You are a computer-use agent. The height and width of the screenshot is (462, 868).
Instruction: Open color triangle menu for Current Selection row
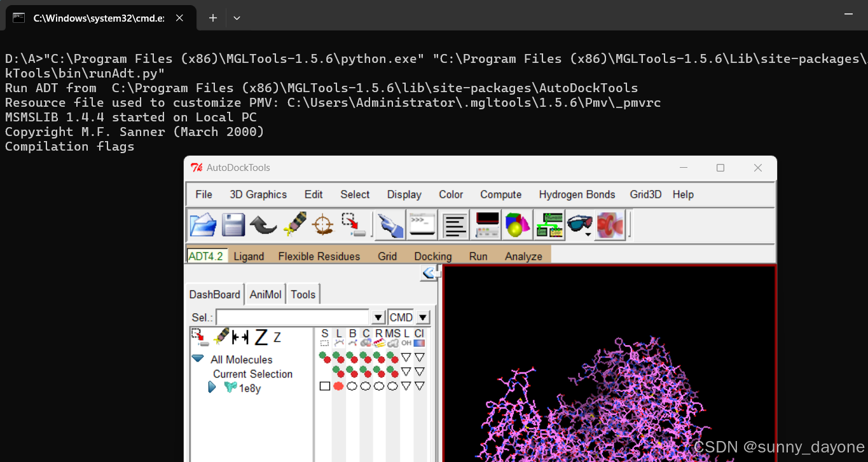pos(419,371)
